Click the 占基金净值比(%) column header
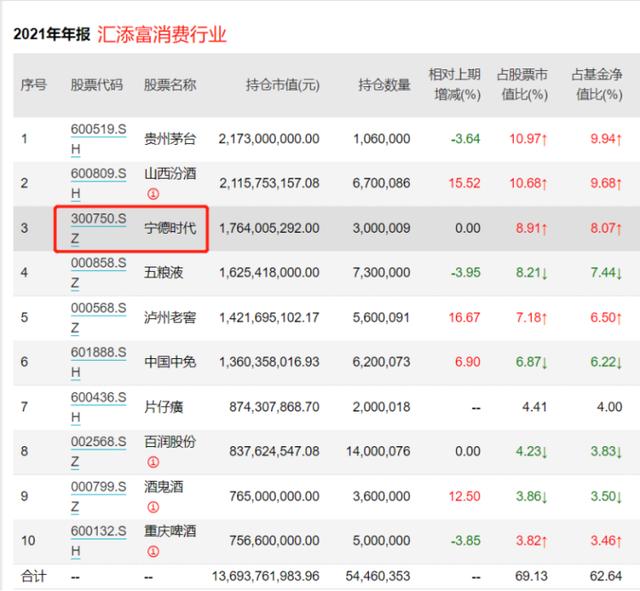640x591 pixels. (x=597, y=85)
